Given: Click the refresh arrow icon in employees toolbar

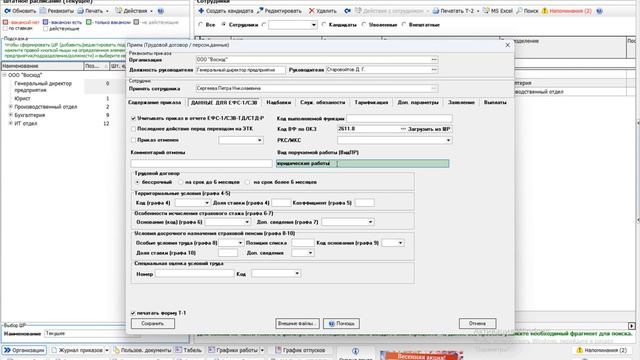Looking at the screenshot, I should pyautogui.click(x=347, y=11).
